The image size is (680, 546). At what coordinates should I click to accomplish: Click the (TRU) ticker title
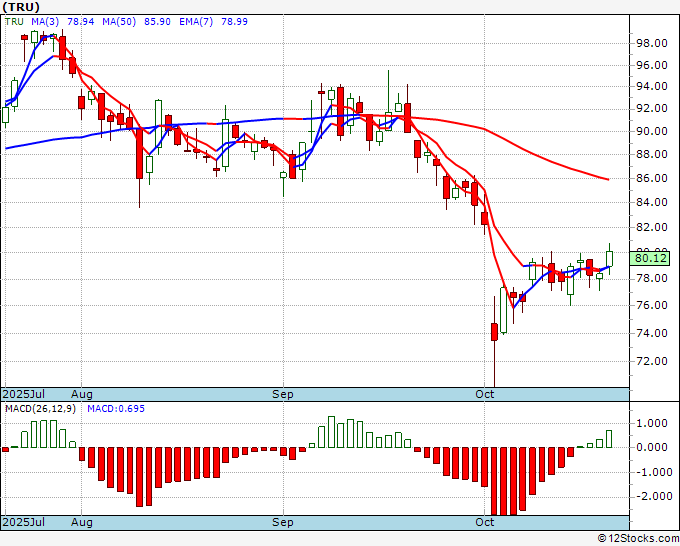pyautogui.click(x=21, y=7)
